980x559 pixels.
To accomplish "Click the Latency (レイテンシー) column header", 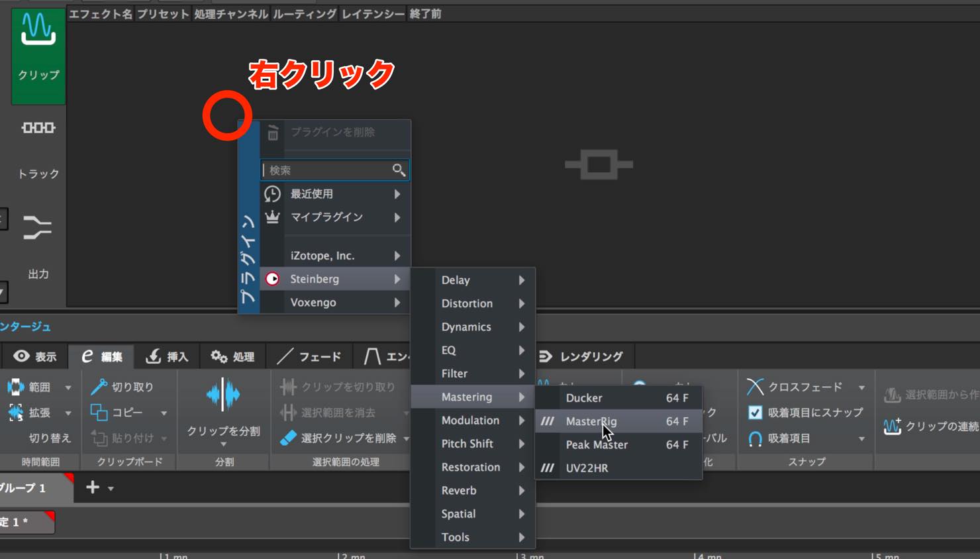I will point(373,14).
